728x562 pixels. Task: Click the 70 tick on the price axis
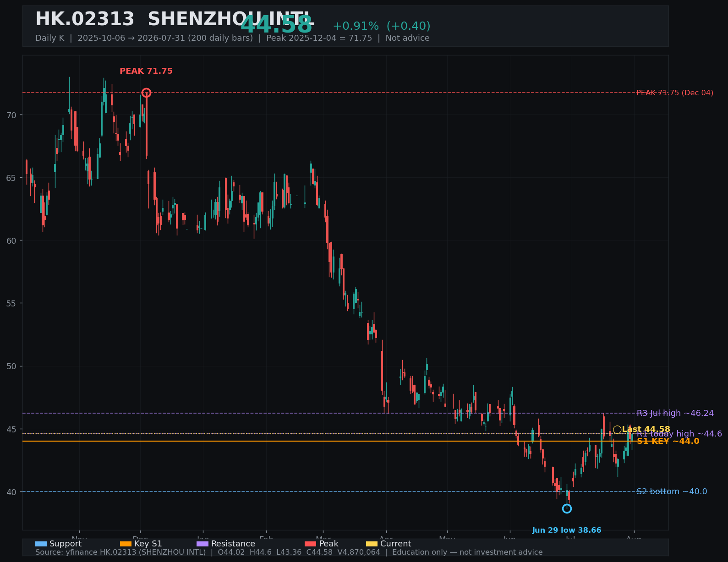[x=11, y=115]
